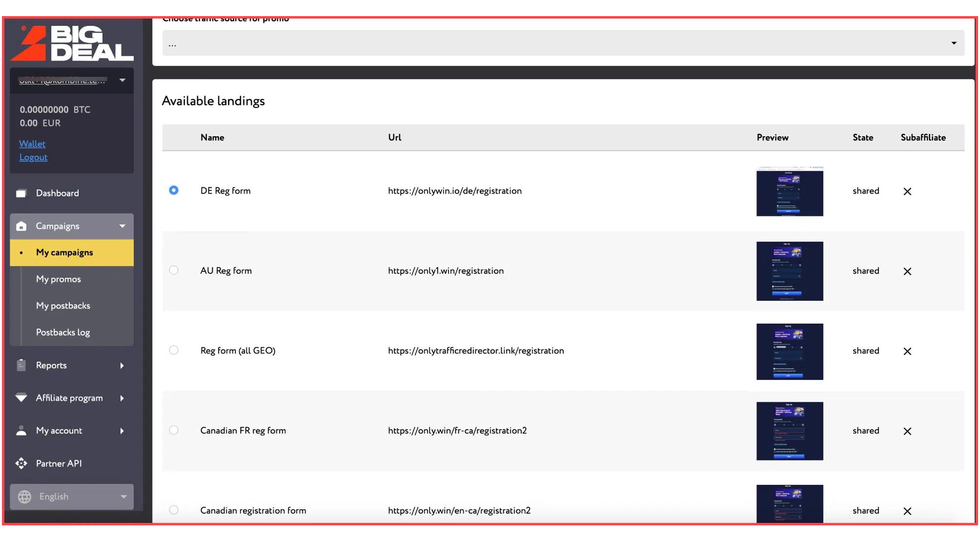Screen dimensions: 980x541
Task: Select the Canadian registration form radio button
Action: click(x=174, y=510)
